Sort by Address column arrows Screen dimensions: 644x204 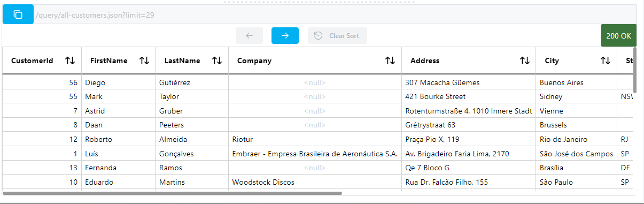tap(525, 61)
